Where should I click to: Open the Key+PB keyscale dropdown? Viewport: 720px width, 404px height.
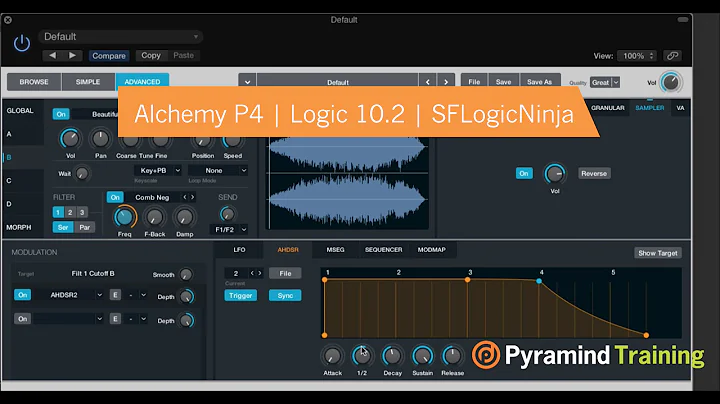coord(158,170)
